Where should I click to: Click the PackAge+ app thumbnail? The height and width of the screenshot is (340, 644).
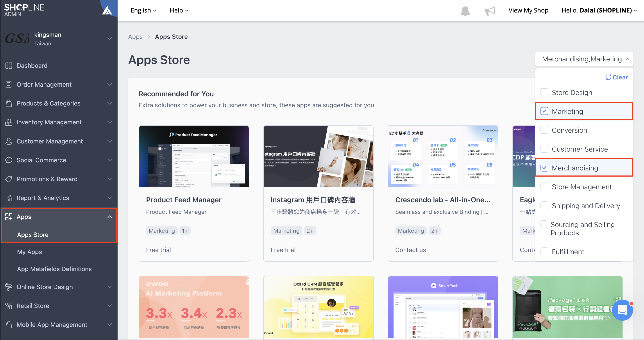click(567, 307)
